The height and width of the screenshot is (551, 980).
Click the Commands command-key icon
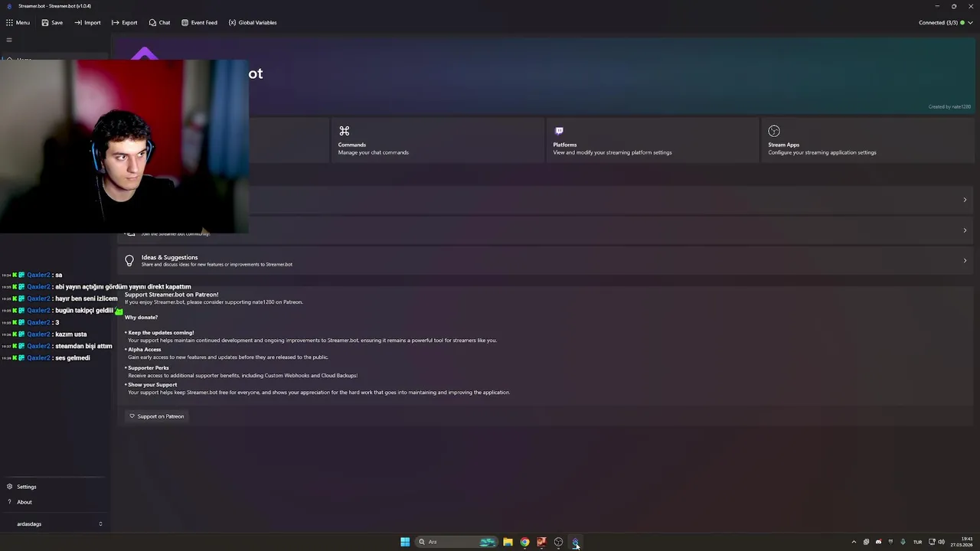coord(344,131)
